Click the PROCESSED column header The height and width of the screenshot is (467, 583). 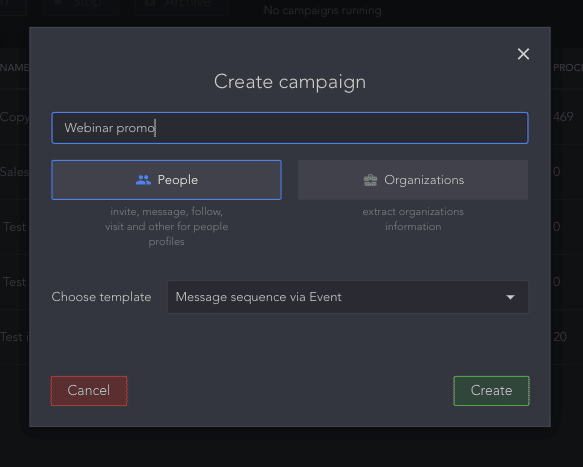pos(568,68)
